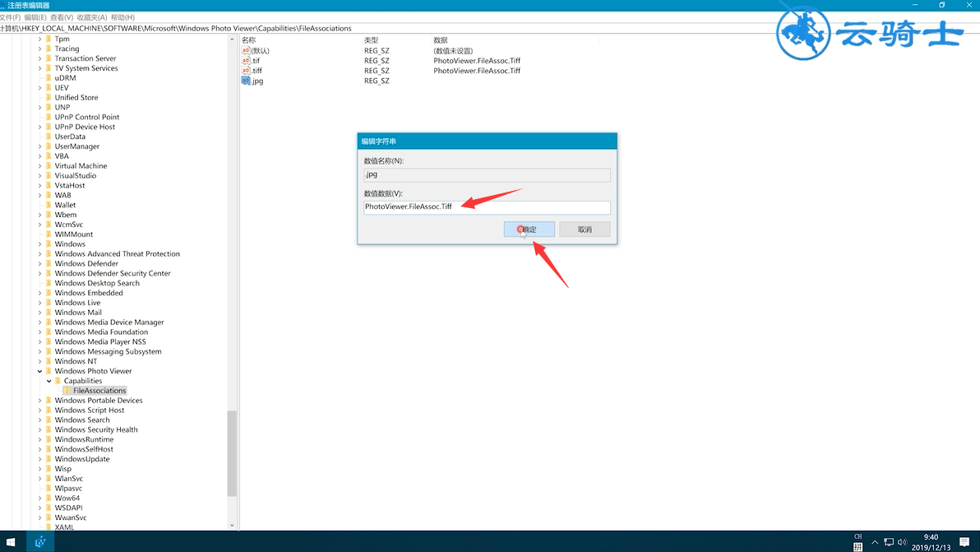The image size is (980, 552).
Task: Open the 文件(F) menu
Action: [x=10, y=17]
